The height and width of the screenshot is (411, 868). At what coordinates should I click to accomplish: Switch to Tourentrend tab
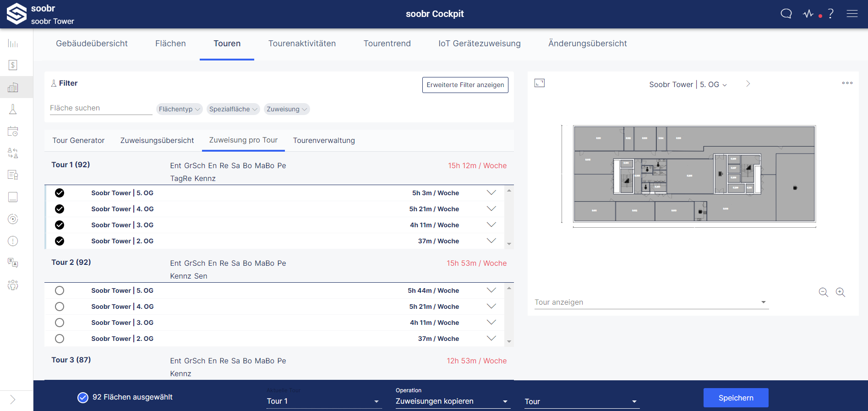click(387, 44)
